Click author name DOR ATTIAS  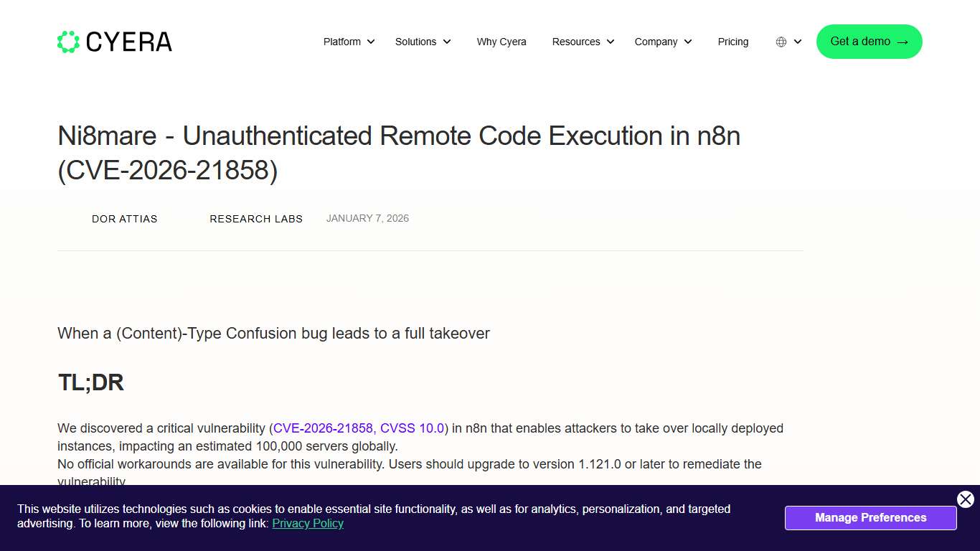tap(124, 219)
